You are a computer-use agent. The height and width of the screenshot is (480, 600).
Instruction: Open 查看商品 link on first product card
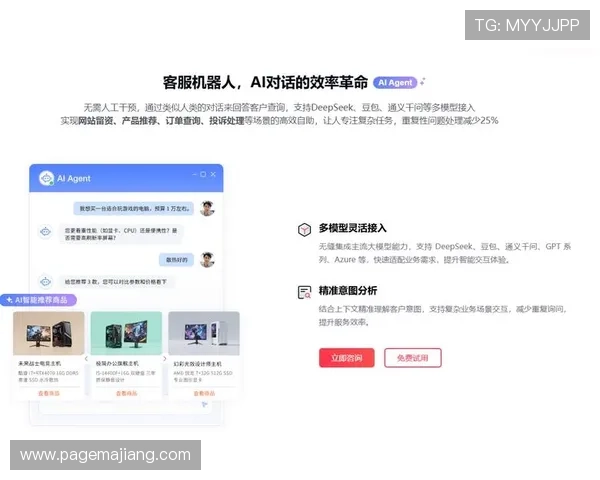[x=49, y=393]
